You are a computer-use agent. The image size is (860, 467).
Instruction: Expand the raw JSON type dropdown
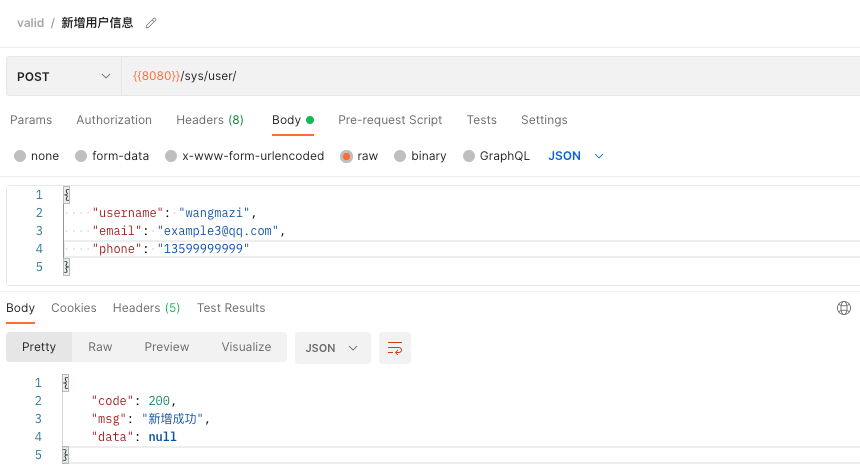click(576, 156)
